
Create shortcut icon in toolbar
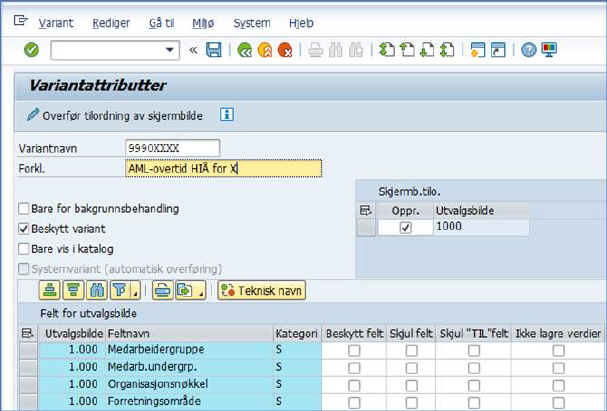498,50
